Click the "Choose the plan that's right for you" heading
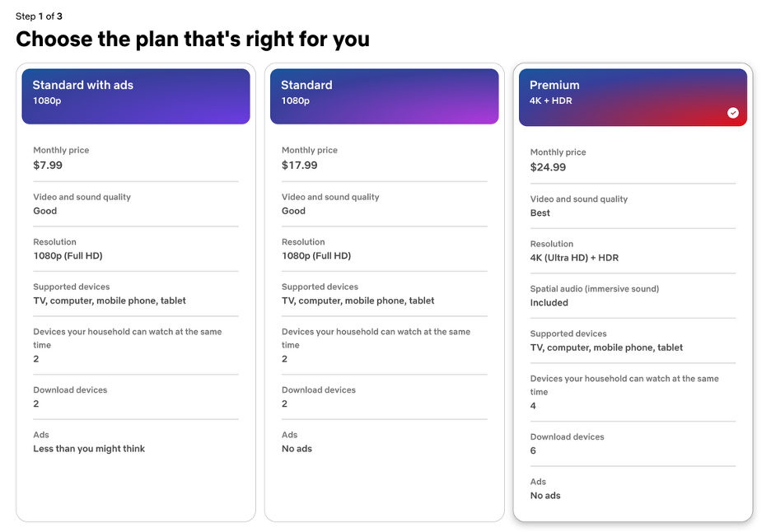 (193, 39)
